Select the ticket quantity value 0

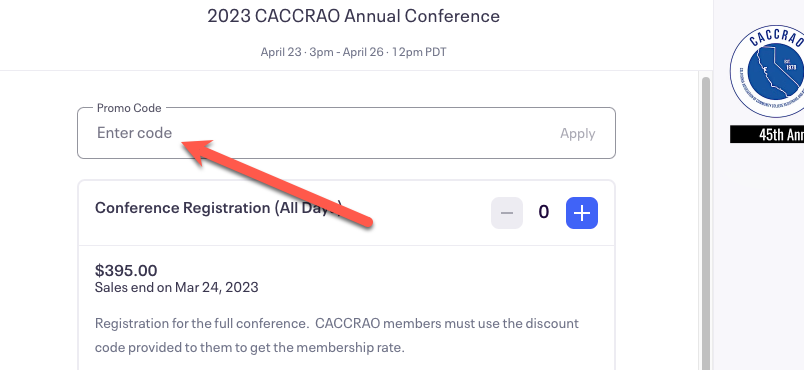tap(544, 212)
